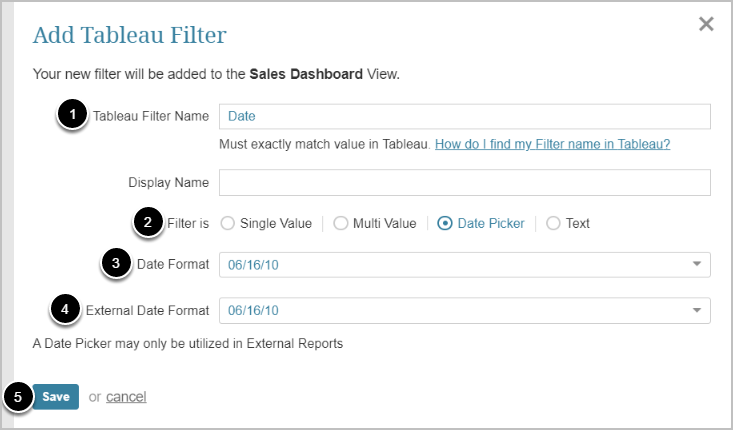Click the Add Tableau Filter title
This screenshot has height=430, width=733.
(130, 36)
